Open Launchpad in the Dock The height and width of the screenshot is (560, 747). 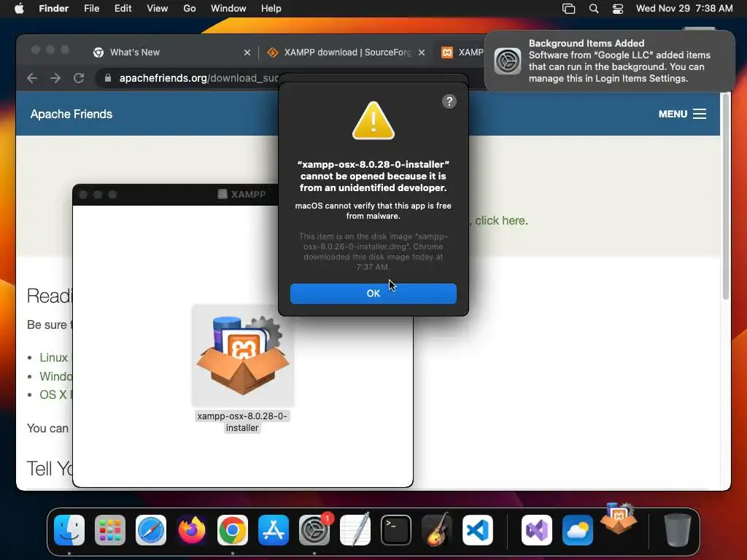pos(110,529)
